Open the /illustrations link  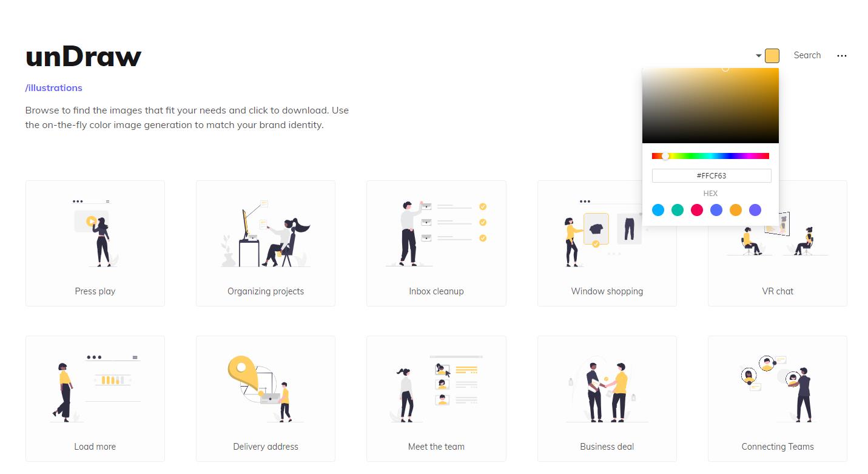tap(53, 88)
